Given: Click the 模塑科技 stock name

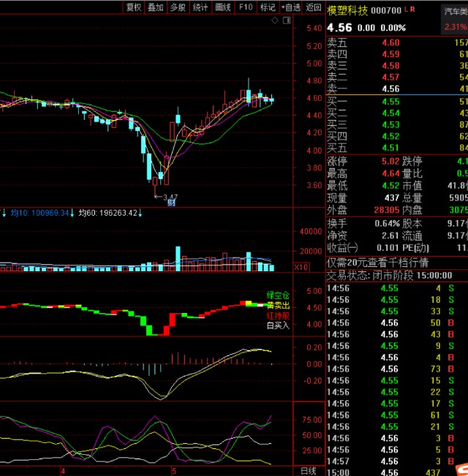Looking at the screenshot, I should point(347,10).
